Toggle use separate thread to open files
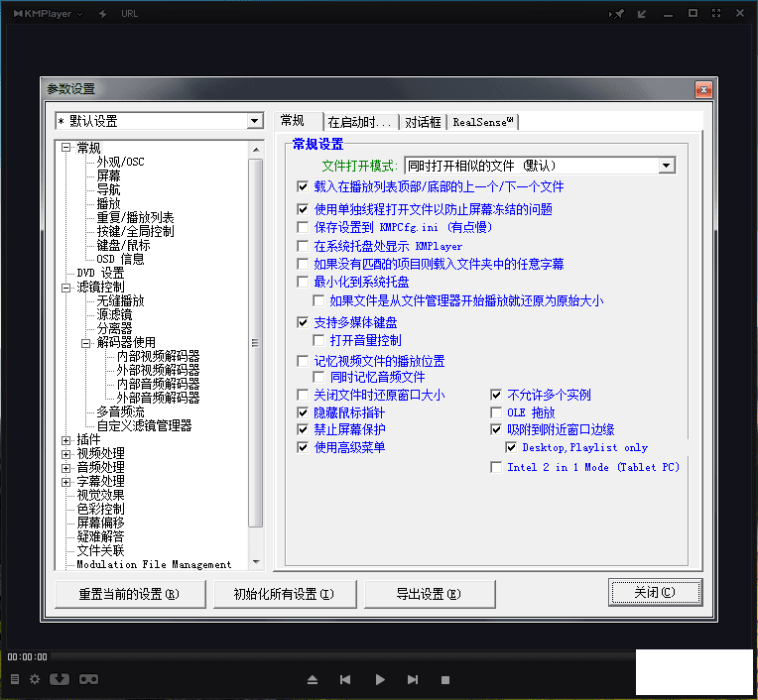 point(303,209)
